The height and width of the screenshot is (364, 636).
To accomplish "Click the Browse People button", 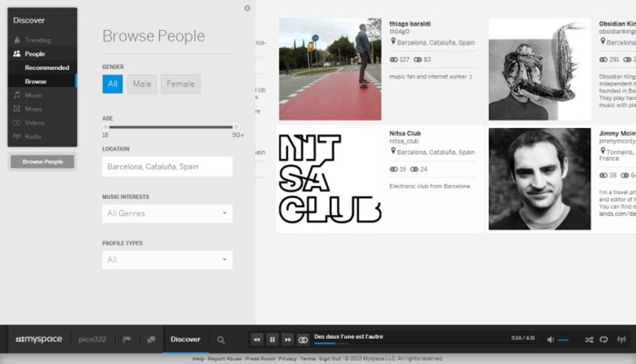I will pyautogui.click(x=42, y=161).
